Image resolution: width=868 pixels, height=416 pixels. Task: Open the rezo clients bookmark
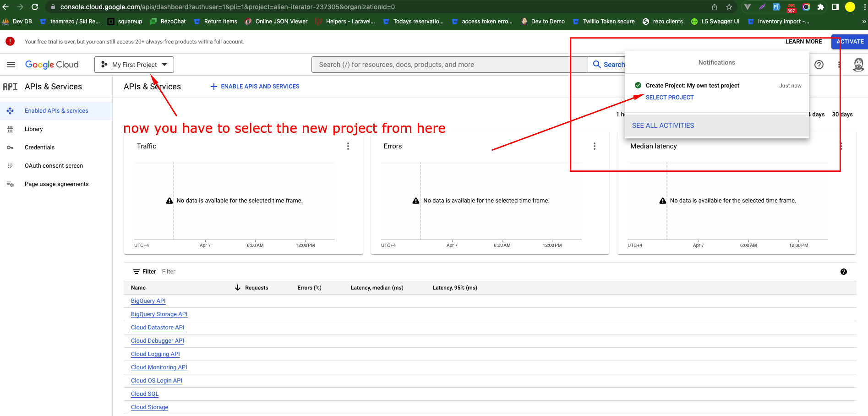point(663,22)
